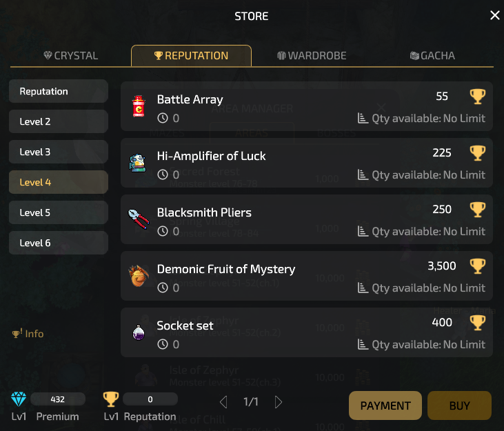Viewport: 504px width, 431px height.
Task: Click the Hi-Amplifier of Luck icon
Action: pyautogui.click(x=139, y=163)
